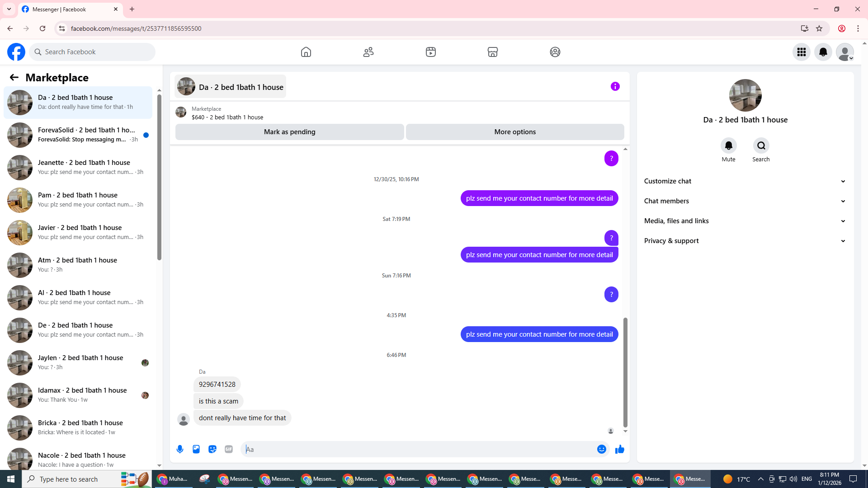Send a thumbs up like
The height and width of the screenshot is (488, 868).
(619, 449)
